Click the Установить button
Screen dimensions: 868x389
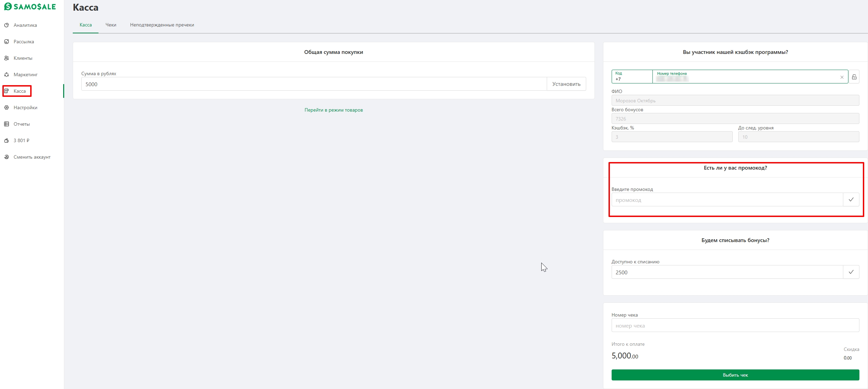coord(566,84)
